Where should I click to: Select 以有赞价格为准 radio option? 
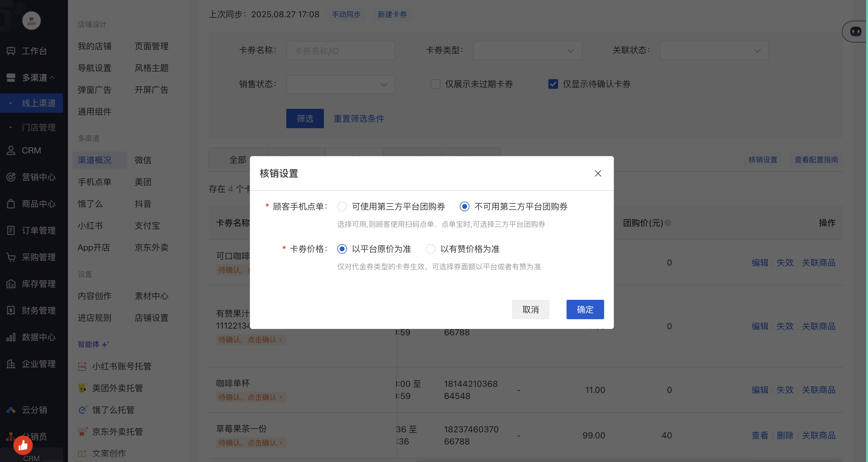click(x=430, y=249)
